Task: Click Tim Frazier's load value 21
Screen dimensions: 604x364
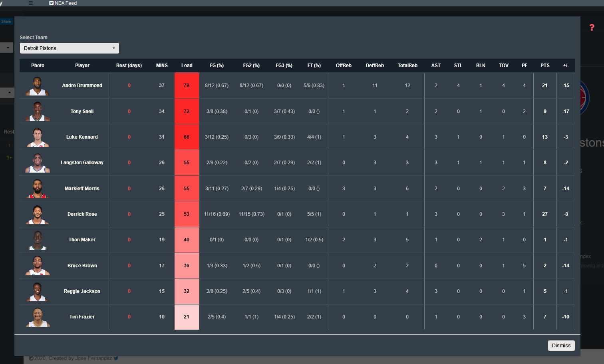Action: (187, 317)
